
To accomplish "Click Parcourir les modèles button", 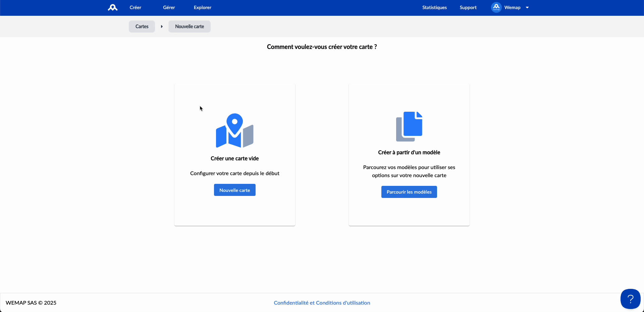I will point(409,192).
